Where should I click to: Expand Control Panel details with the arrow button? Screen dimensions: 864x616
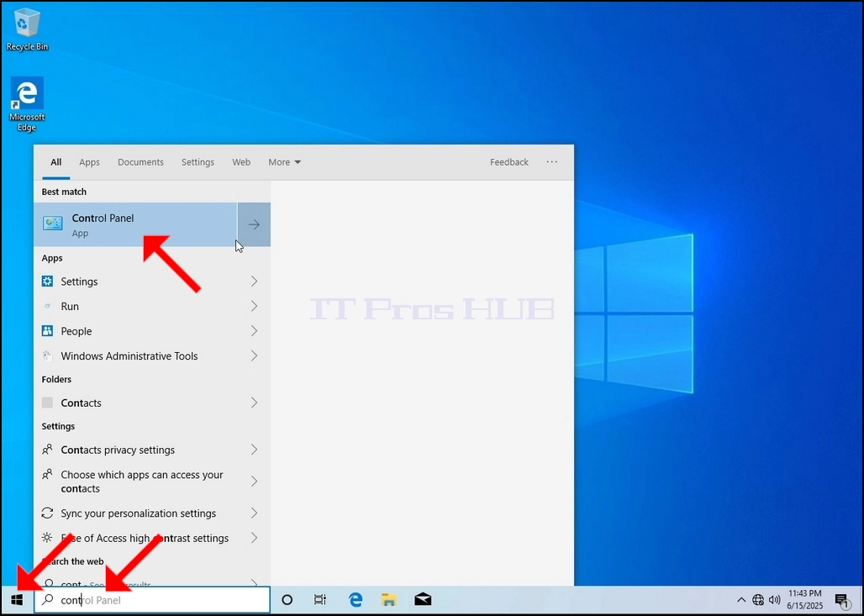tap(254, 224)
